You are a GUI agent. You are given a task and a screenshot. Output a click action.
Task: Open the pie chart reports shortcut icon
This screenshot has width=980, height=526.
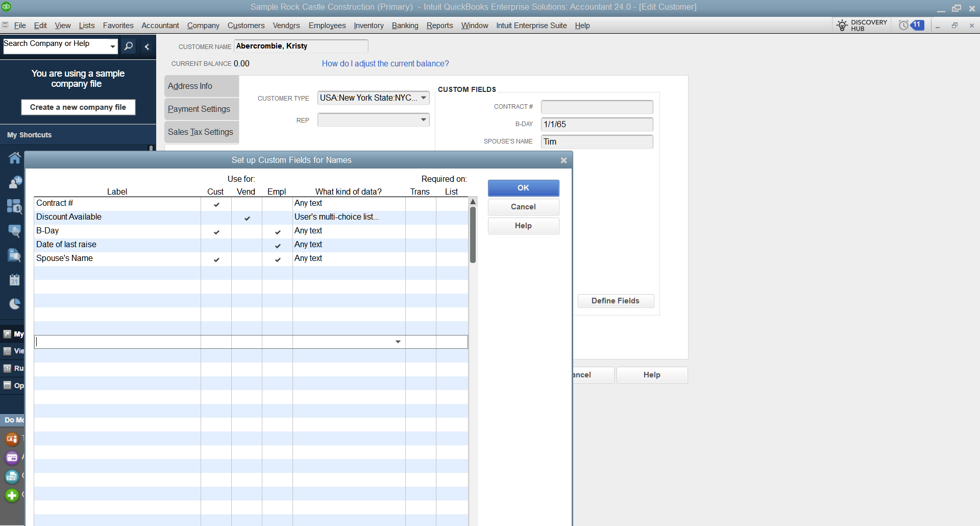[14, 304]
